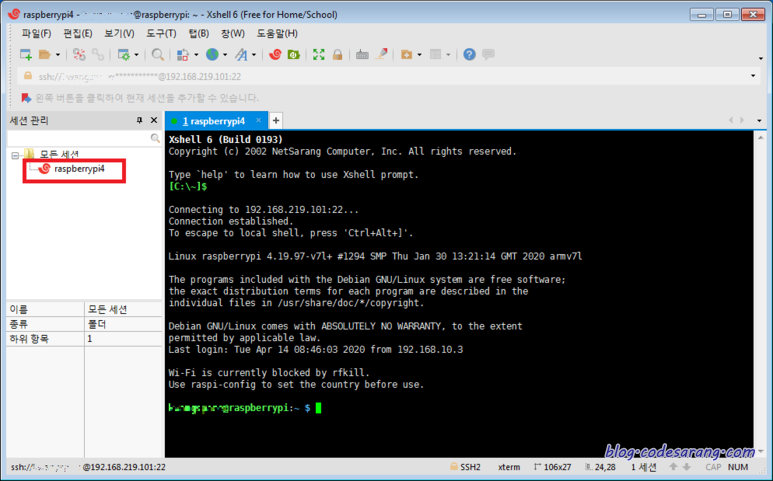Expand the layout panes dropdown arrow

pos(448,55)
